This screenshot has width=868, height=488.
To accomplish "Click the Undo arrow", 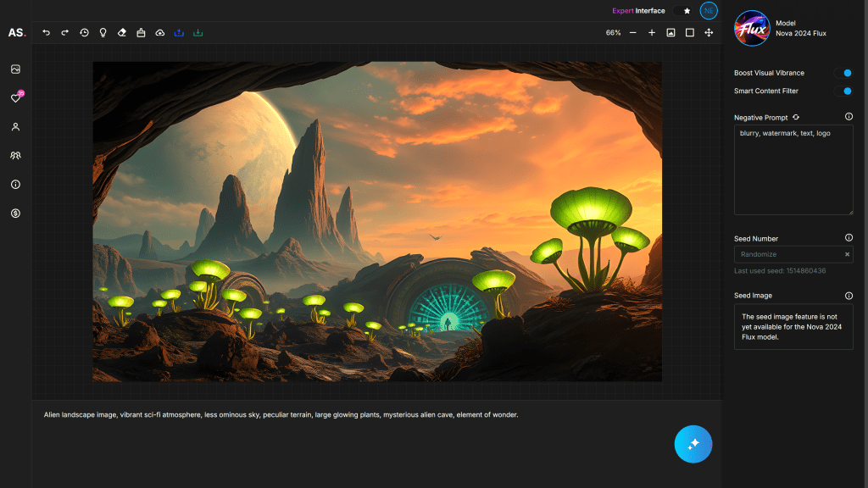I will (x=47, y=33).
